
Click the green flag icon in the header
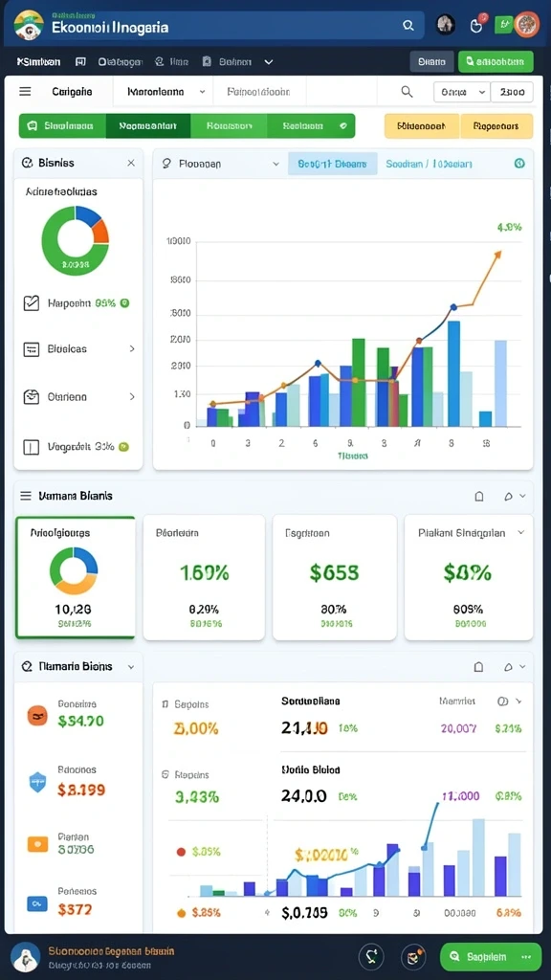click(503, 24)
